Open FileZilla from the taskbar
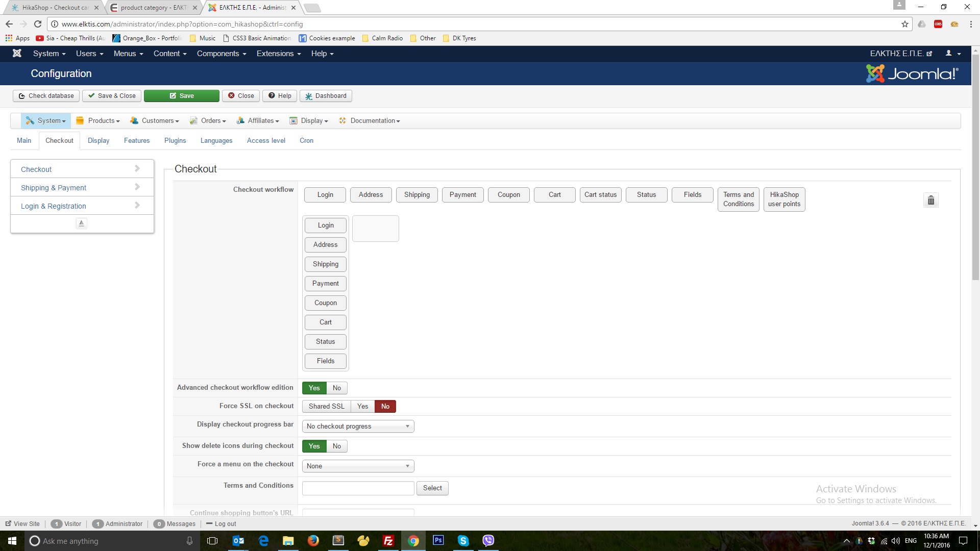 click(x=388, y=541)
